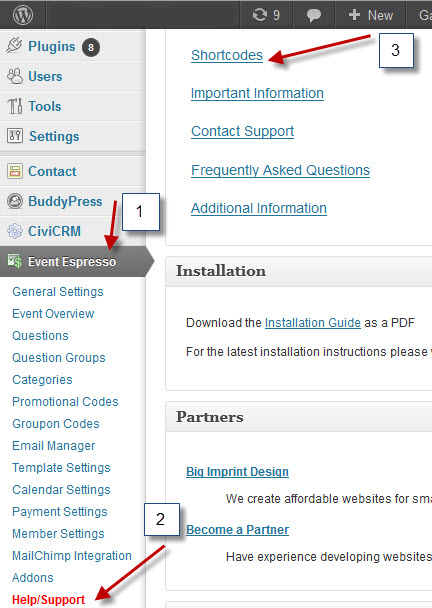Click the BuddyPress circular icon

pyautogui.click(x=15, y=201)
